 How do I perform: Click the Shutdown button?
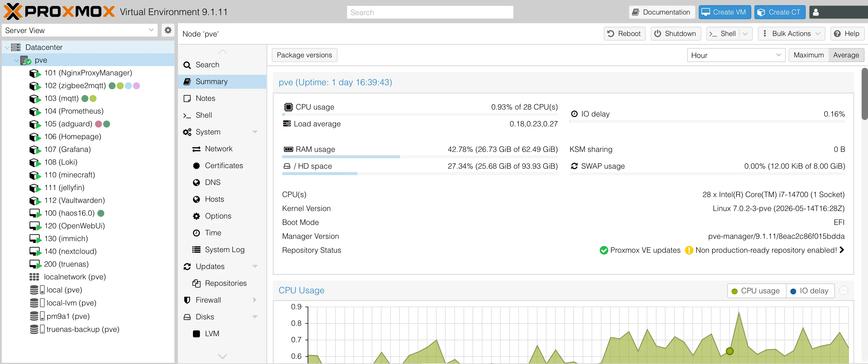point(676,34)
